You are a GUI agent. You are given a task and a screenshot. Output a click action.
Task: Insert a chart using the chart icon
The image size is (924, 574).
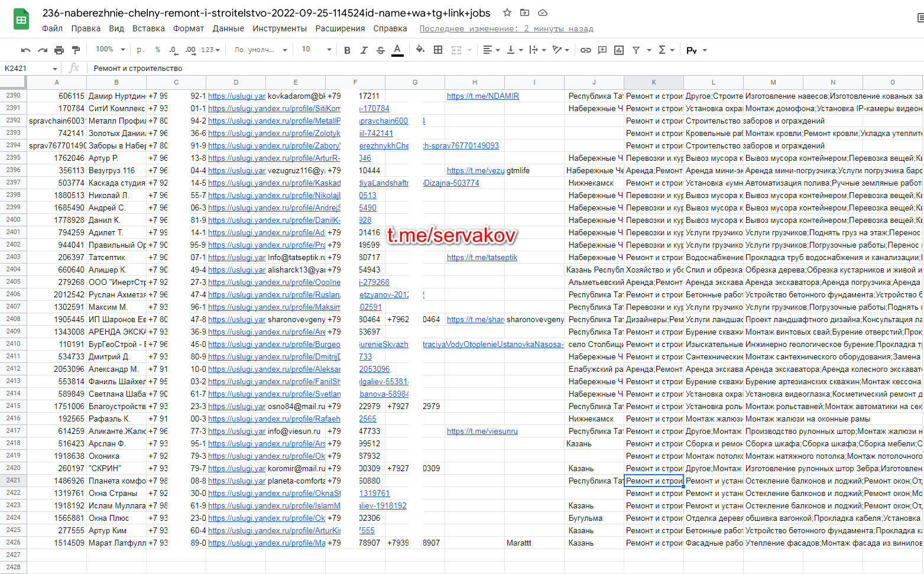tap(619, 50)
